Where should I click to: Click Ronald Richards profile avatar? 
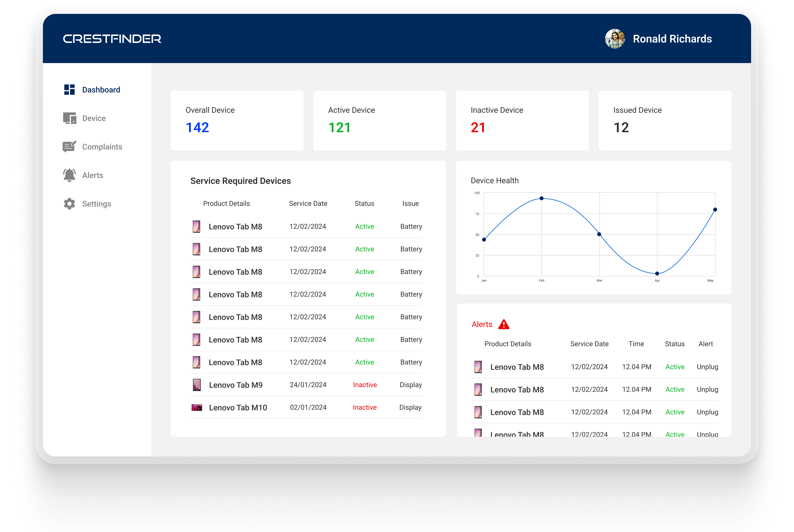pyautogui.click(x=615, y=39)
